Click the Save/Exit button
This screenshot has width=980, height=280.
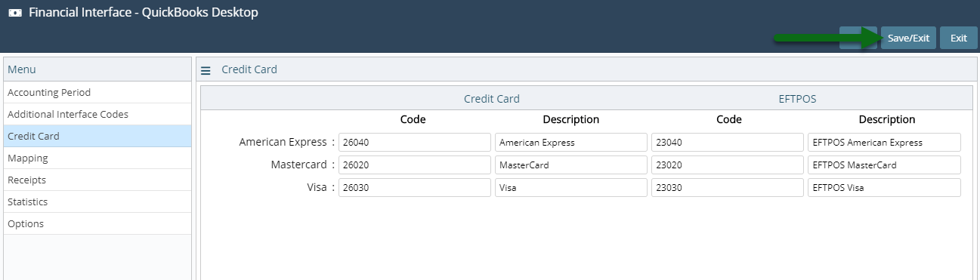pyautogui.click(x=908, y=38)
